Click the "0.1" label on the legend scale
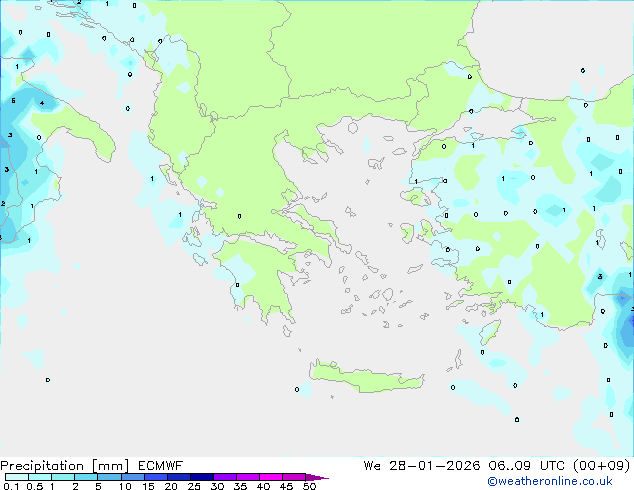The width and height of the screenshot is (634, 490). pos(8,487)
